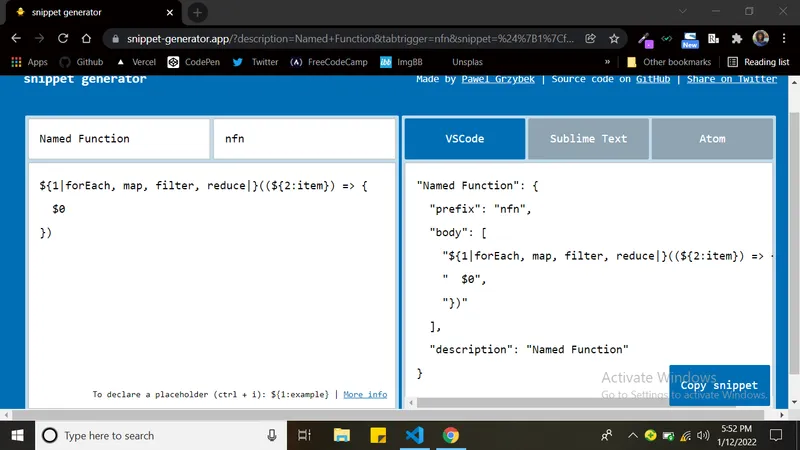Open the GitHub source code link
Screen dimensions: 800x450
coord(653,79)
